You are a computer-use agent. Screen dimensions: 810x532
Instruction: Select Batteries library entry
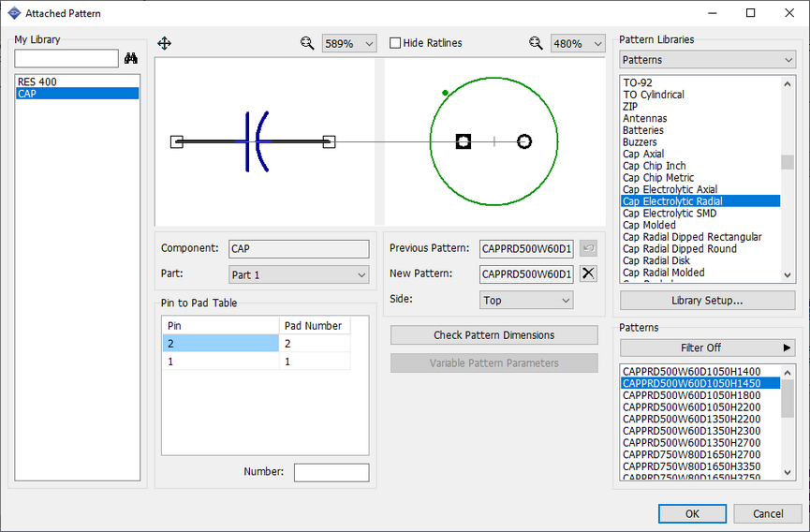click(x=700, y=130)
